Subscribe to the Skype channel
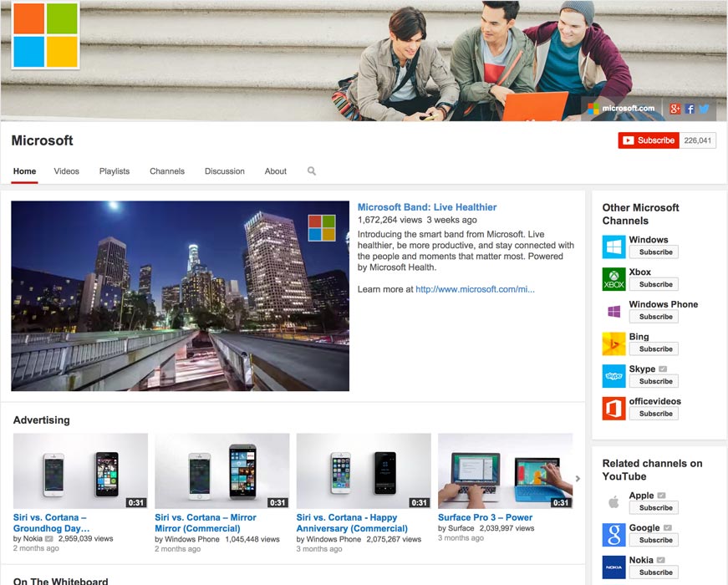Screen dimensions: 728x585 [654, 381]
